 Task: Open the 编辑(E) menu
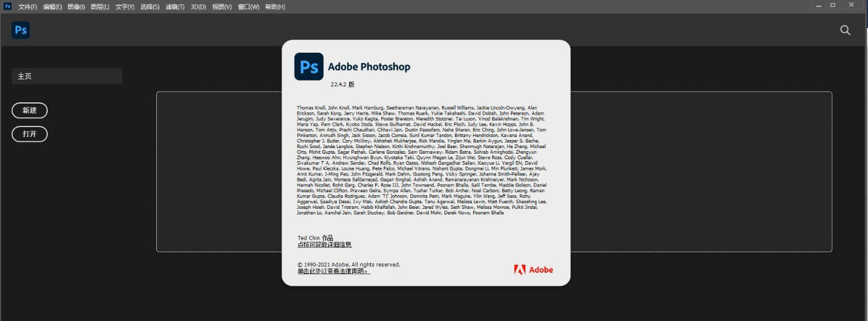click(52, 7)
